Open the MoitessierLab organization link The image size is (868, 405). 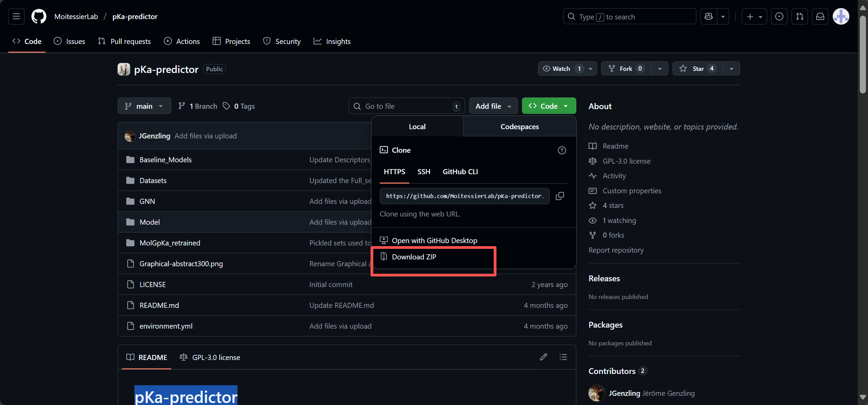click(x=76, y=16)
